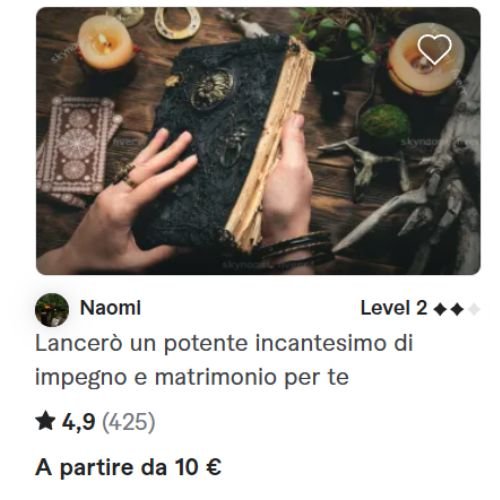Click the first filled Level diamond

click(440, 309)
